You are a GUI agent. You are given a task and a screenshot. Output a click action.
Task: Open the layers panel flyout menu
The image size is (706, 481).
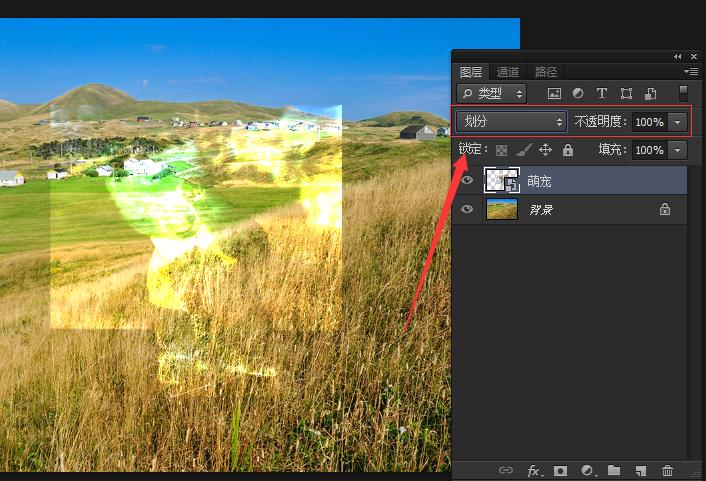[x=691, y=72]
